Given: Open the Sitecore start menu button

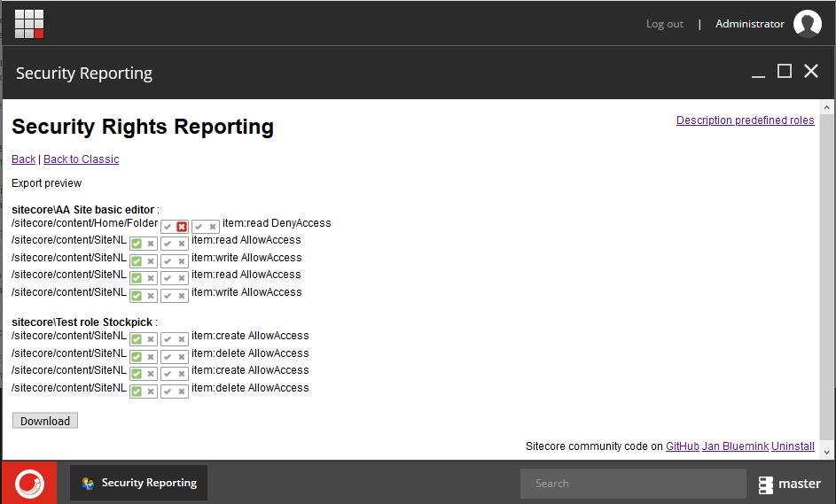Looking at the screenshot, I should tap(29, 484).
